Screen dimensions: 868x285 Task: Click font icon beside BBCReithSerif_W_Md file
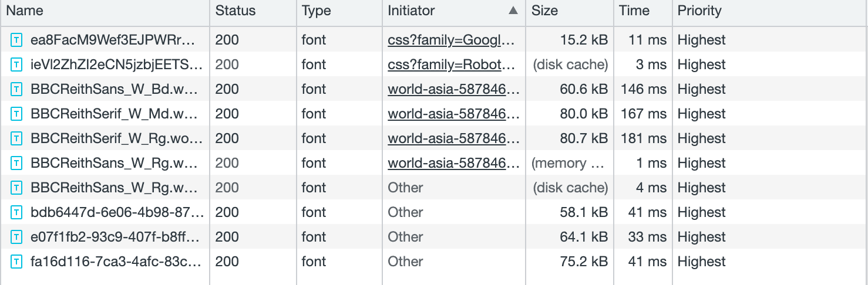(18, 114)
